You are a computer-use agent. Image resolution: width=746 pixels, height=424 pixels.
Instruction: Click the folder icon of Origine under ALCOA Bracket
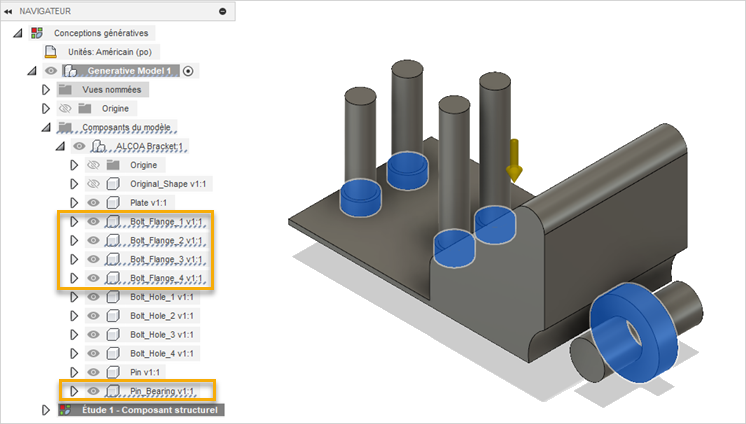(113, 165)
